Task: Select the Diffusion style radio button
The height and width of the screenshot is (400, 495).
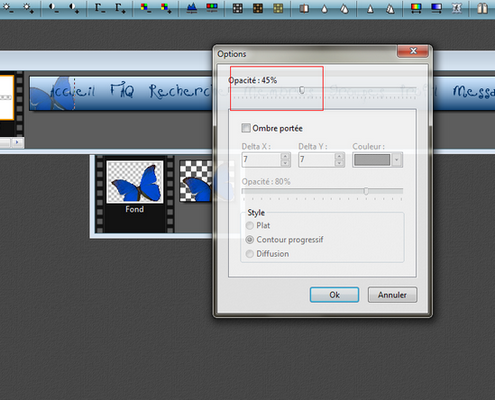Action: 250,254
